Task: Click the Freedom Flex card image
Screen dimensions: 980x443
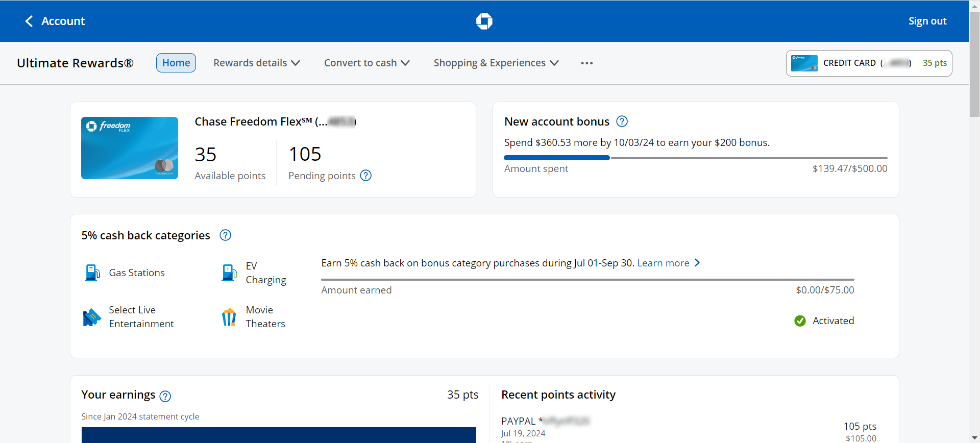Action: [130, 148]
